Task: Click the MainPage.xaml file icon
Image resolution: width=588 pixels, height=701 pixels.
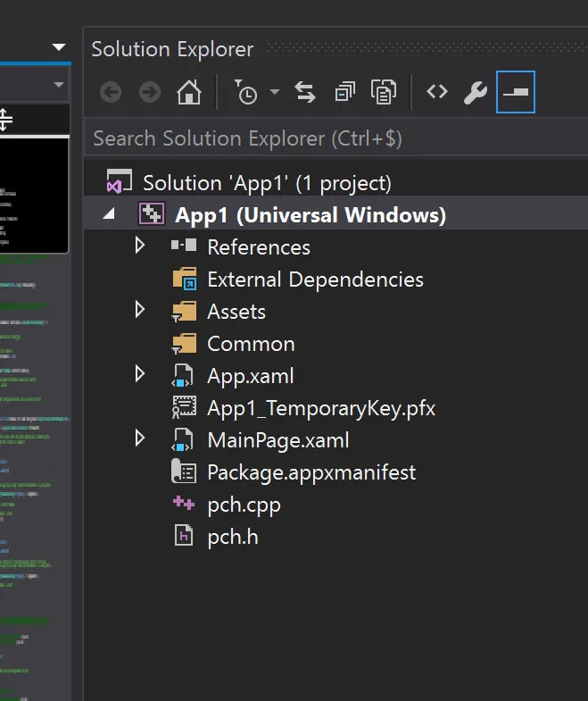Action: tap(182, 440)
